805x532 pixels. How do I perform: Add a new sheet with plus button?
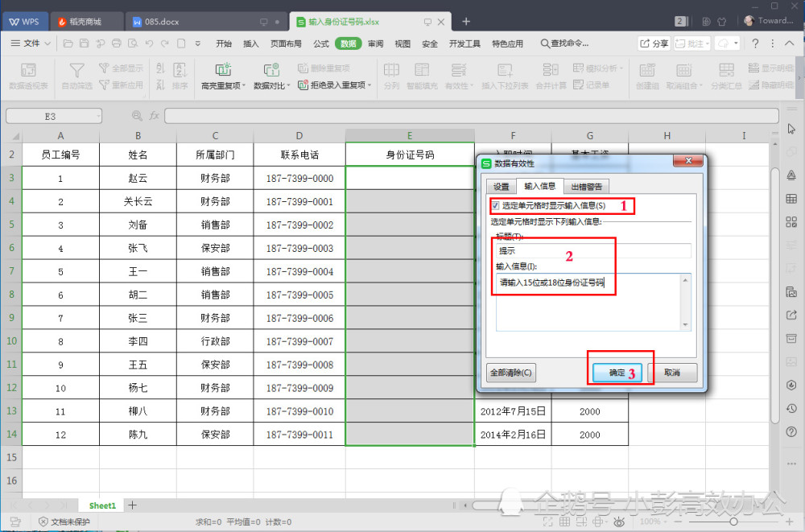pyautogui.click(x=133, y=505)
